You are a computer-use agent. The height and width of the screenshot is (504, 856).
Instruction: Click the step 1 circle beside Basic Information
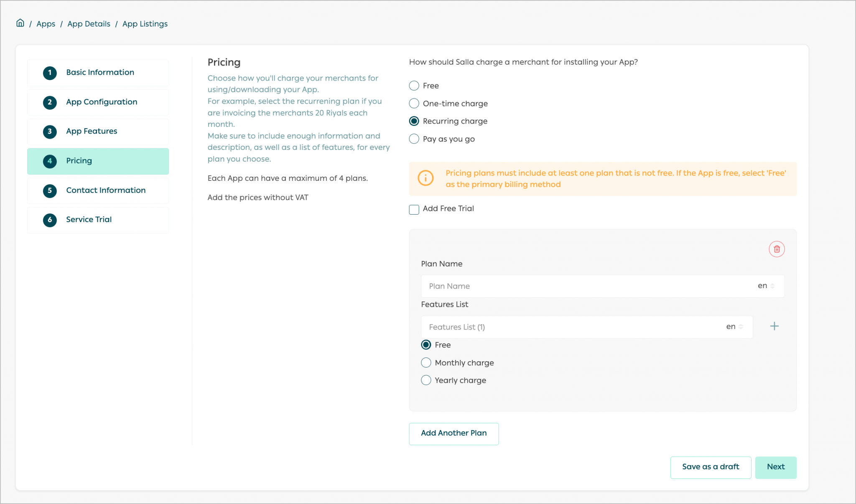(50, 73)
